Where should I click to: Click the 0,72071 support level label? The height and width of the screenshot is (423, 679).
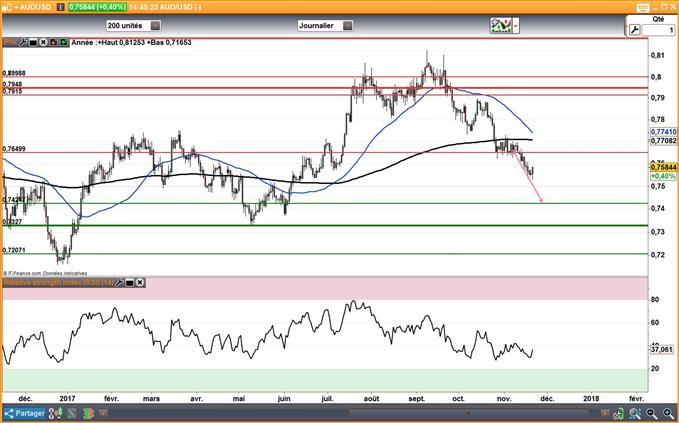pyautogui.click(x=14, y=250)
